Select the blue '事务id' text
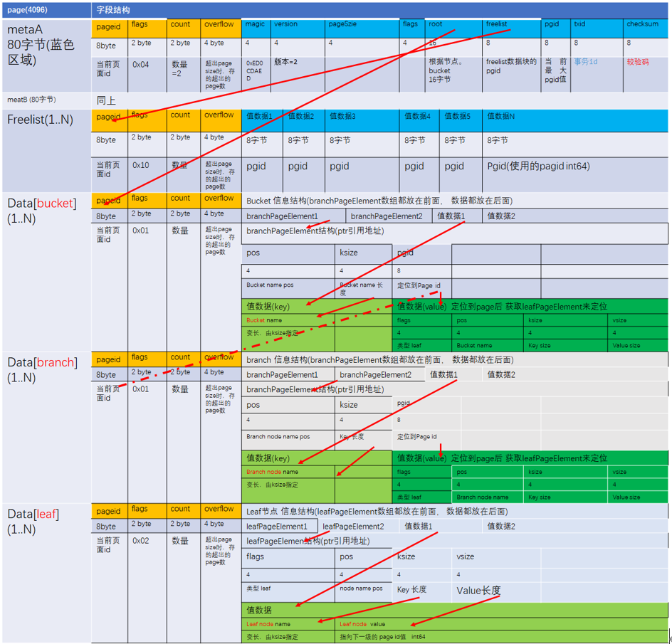This screenshot has width=672, height=644. coord(585,62)
